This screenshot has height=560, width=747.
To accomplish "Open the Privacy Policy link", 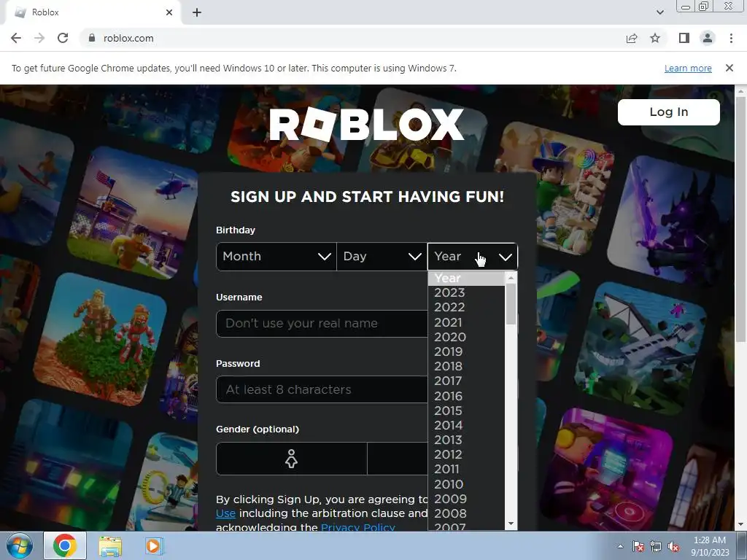I will [x=357, y=526].
